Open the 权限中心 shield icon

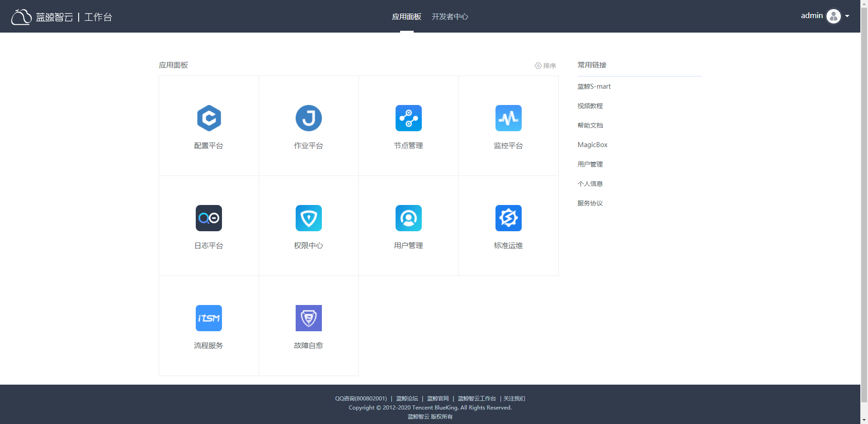(x=309, y=218)
